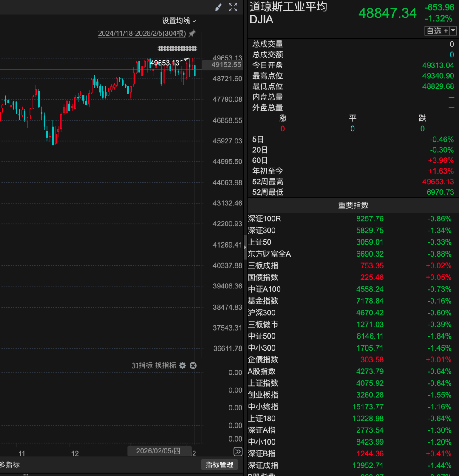
Task: Select 深证成指 index row
Action: (x=353, y=465)
